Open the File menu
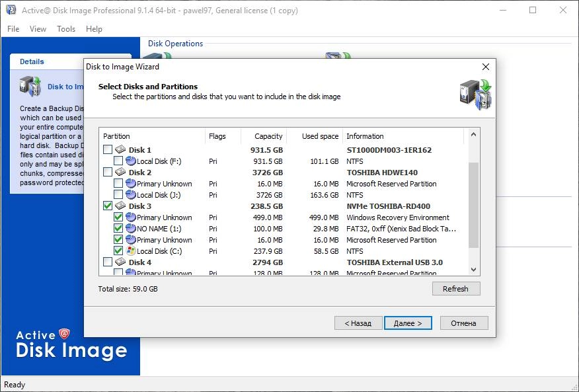The image size is (579, 392). click(x=13, y=29)
